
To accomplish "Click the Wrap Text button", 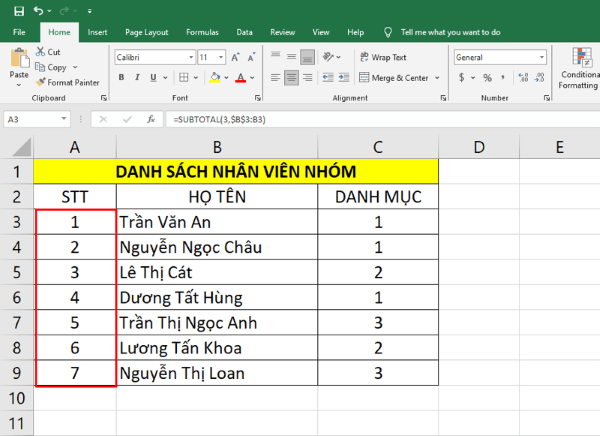I will 383,57.
